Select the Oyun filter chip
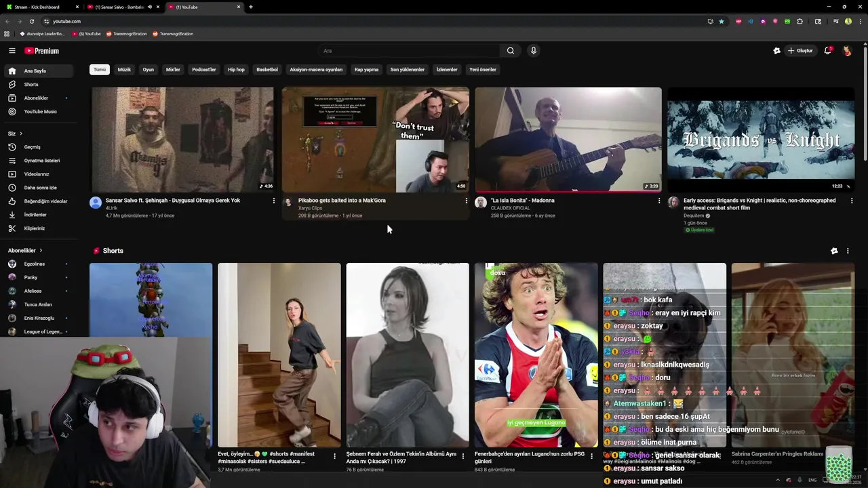868x488 pixels. coord(148,70)
